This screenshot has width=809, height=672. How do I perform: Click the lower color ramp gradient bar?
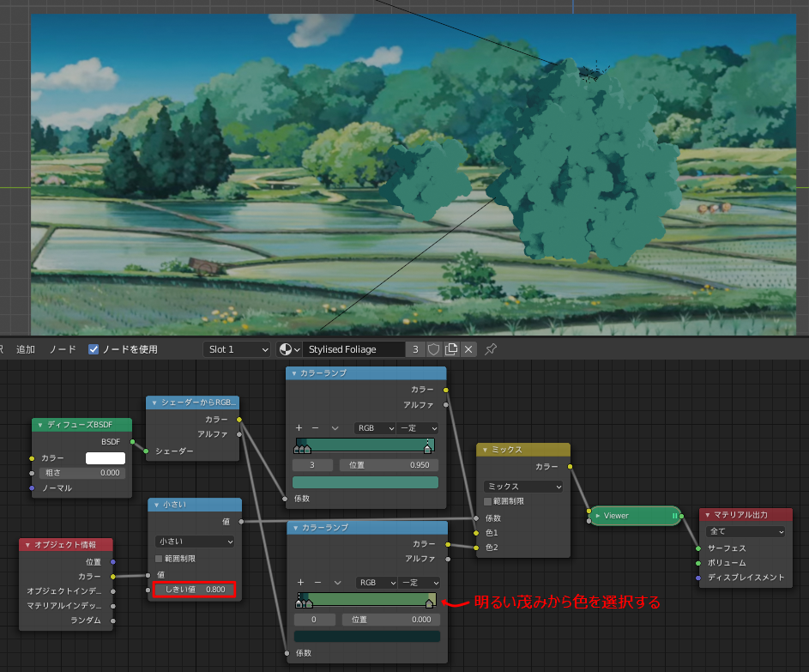tap(367, 599)
